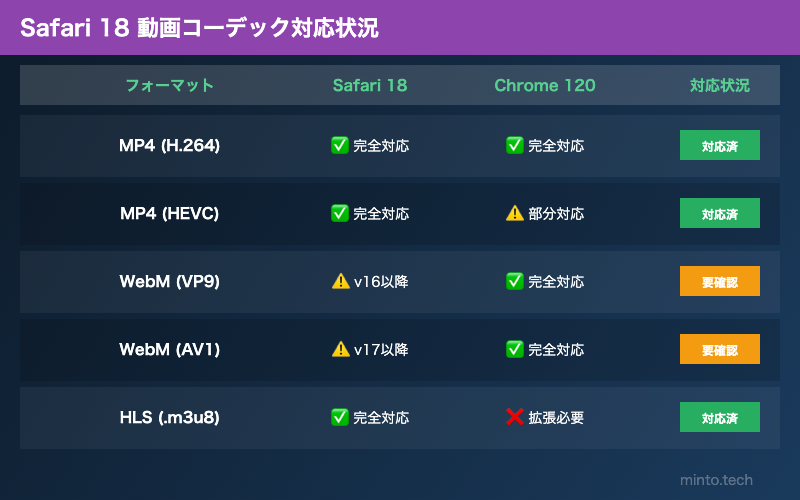Image resolution: width=800 pixels, height=500 pixels.
Task: Click the 対応済 badge for MP4 (H.264)
Action: coord(719,145)
